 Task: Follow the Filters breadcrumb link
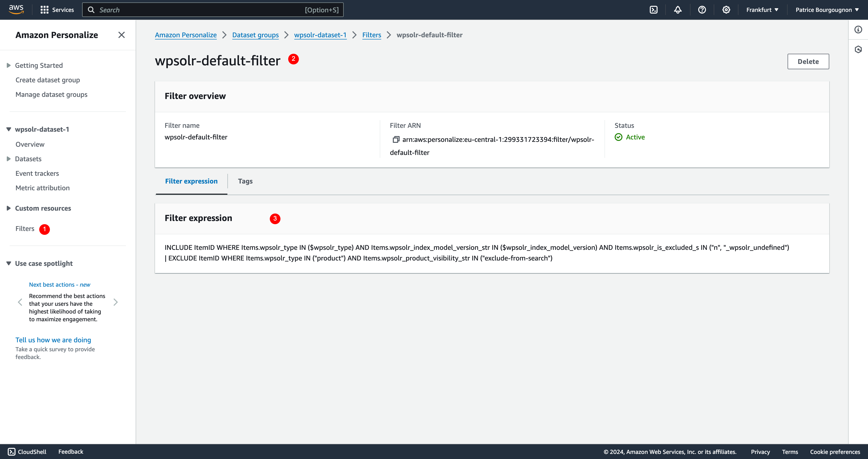pos(372,35)
